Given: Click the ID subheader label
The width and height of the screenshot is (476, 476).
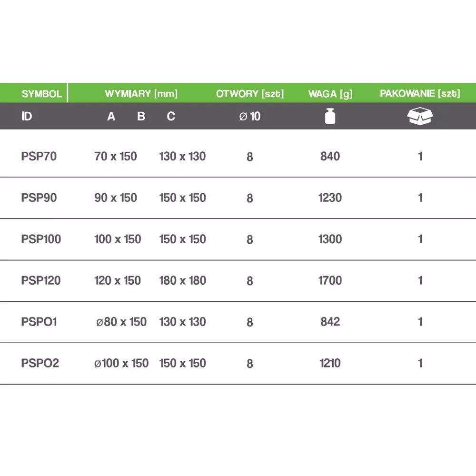Looking at the screenshot, I should (x=27, y=117).
